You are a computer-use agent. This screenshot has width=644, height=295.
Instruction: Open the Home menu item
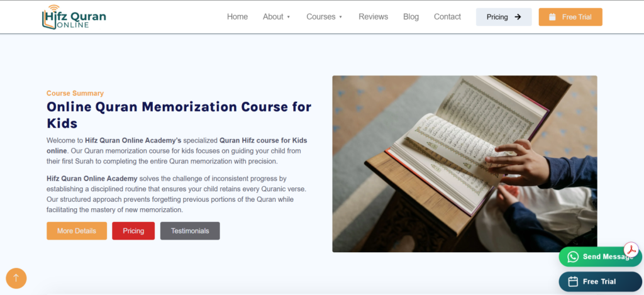[237, 17]
